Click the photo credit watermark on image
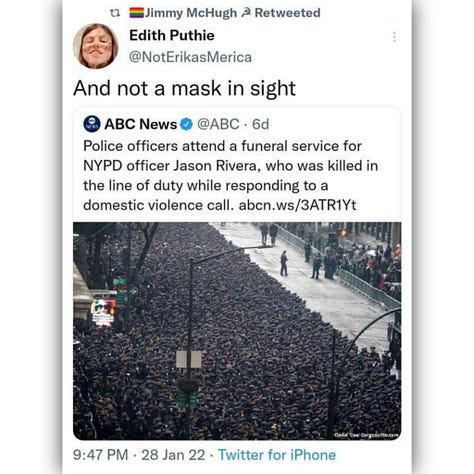This screenshot has width=474, height=474. click(x=366, y=435)
